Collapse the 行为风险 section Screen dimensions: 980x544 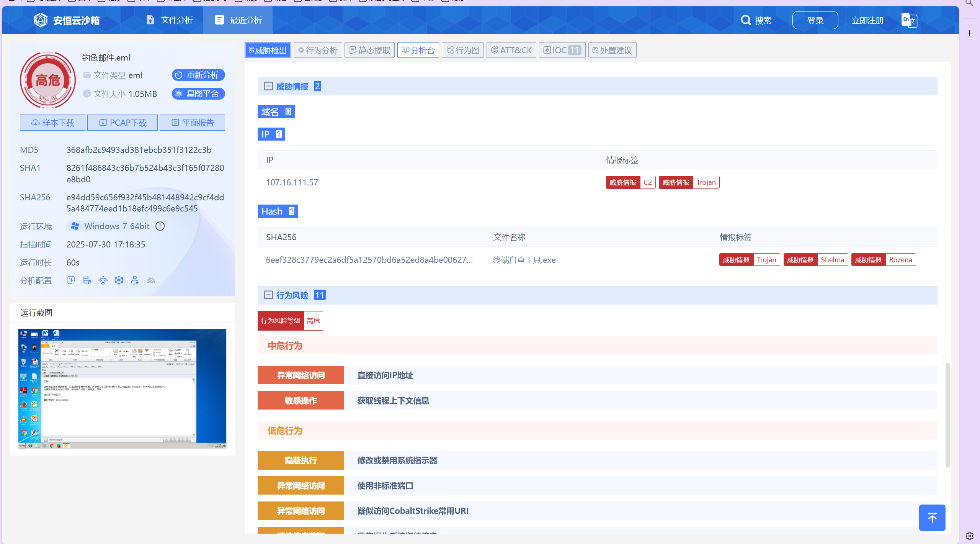[268, 295]
